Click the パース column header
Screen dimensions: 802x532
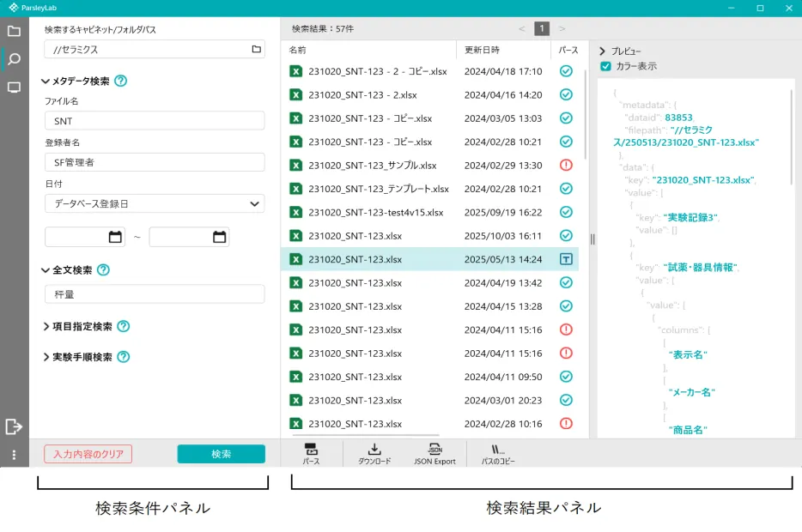568,50
